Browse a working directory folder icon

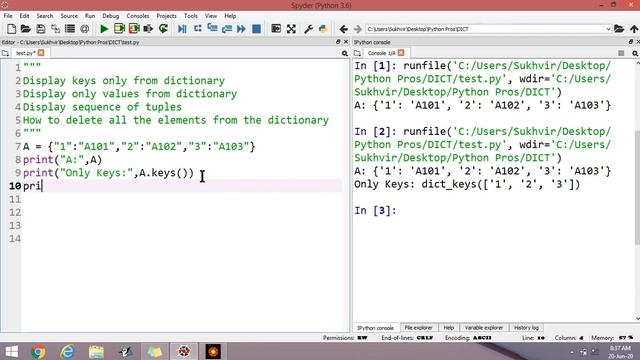tap(619, 29)
